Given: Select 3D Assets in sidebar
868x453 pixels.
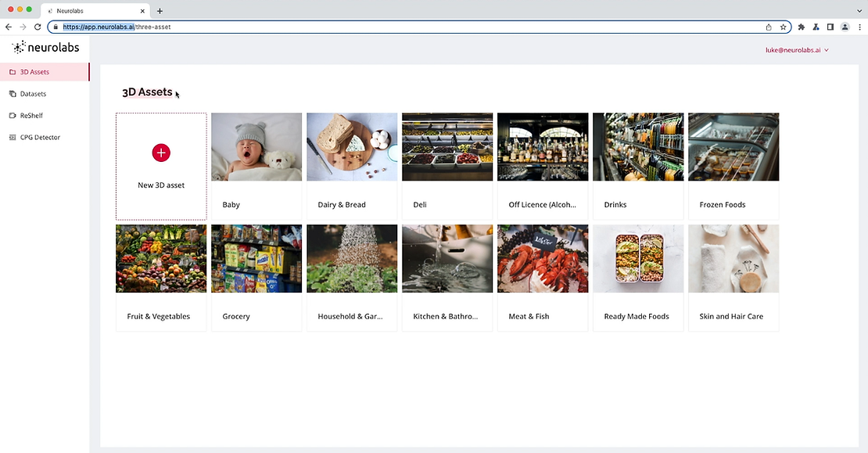Looking at the screenshot, I should click(45, 72).
